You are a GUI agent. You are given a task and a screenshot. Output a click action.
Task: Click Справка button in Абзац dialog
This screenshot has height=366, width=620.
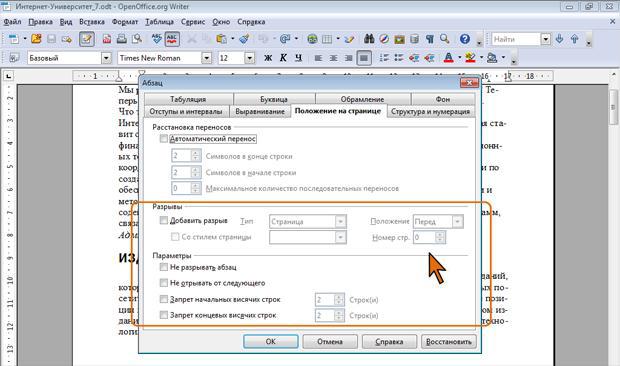(x=389, y=341)
